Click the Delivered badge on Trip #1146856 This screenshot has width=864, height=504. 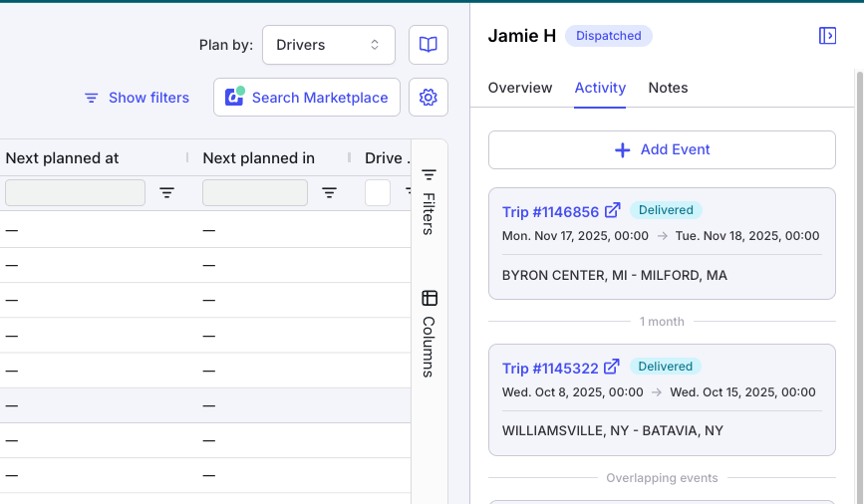pyautogui.click(x=666, y=210)
